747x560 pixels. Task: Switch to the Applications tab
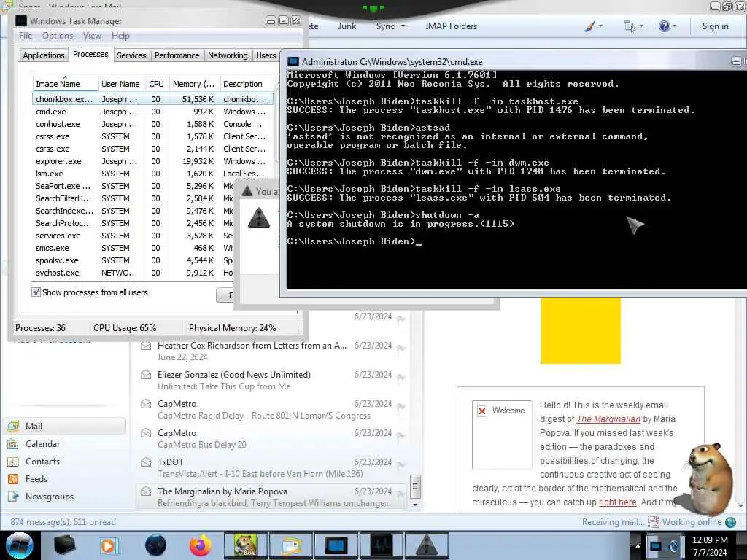coord(44,55)
